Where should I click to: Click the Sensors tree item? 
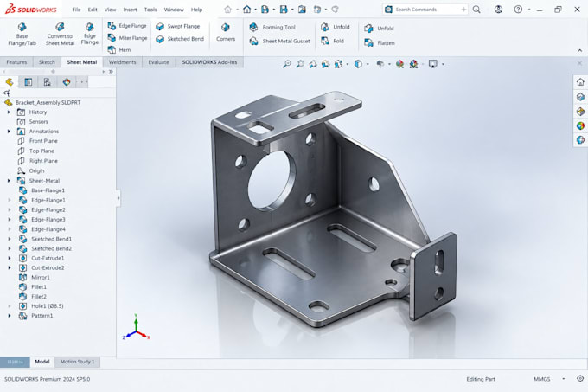pos(33,121)
